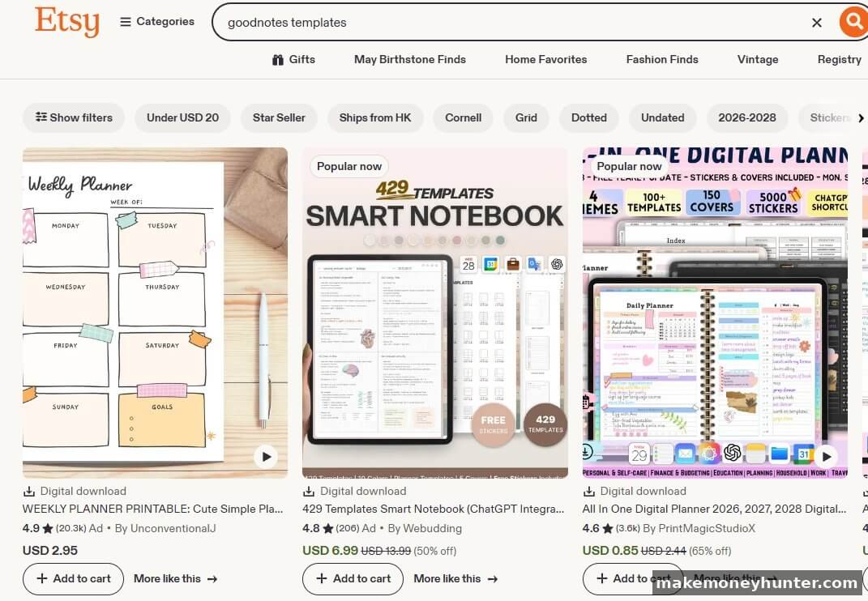Click the Digital download icon under Digital Planner

click(589, 491)
